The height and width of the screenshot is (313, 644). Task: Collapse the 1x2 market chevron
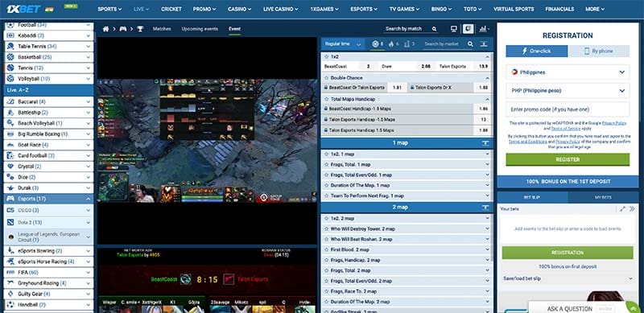488,56
